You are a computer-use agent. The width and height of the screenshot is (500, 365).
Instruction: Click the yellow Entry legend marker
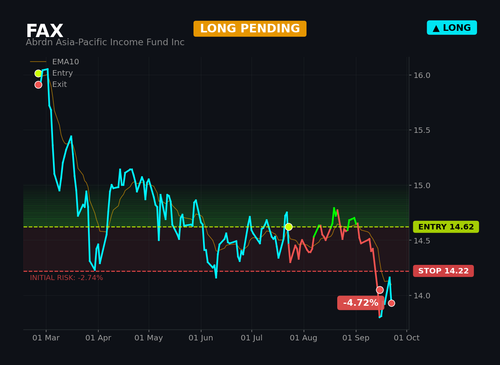pyautogui.click(x=38, y=73)
